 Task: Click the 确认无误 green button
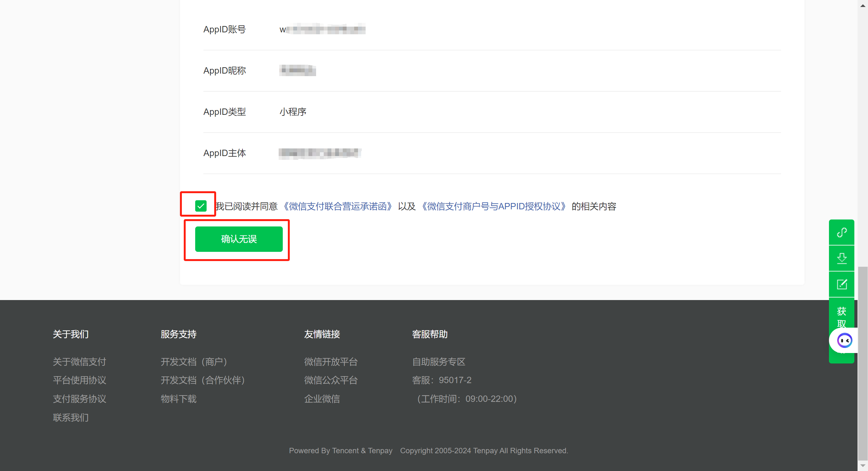click(239, 239)
